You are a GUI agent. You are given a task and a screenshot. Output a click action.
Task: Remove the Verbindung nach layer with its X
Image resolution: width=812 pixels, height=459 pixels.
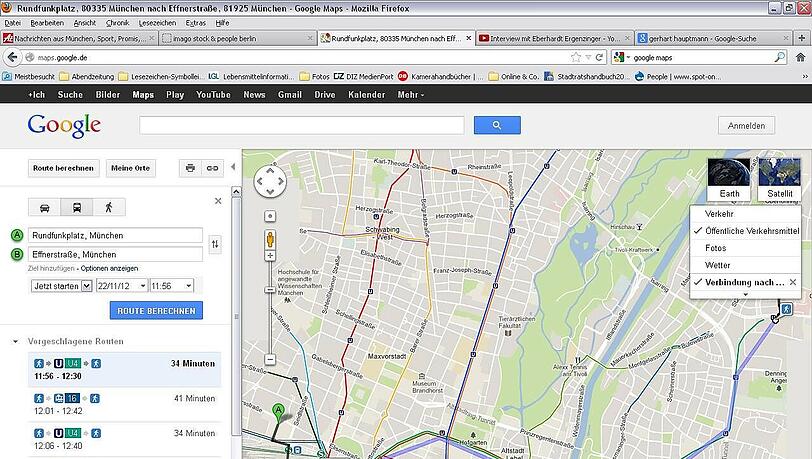click(x=793, y=282)
